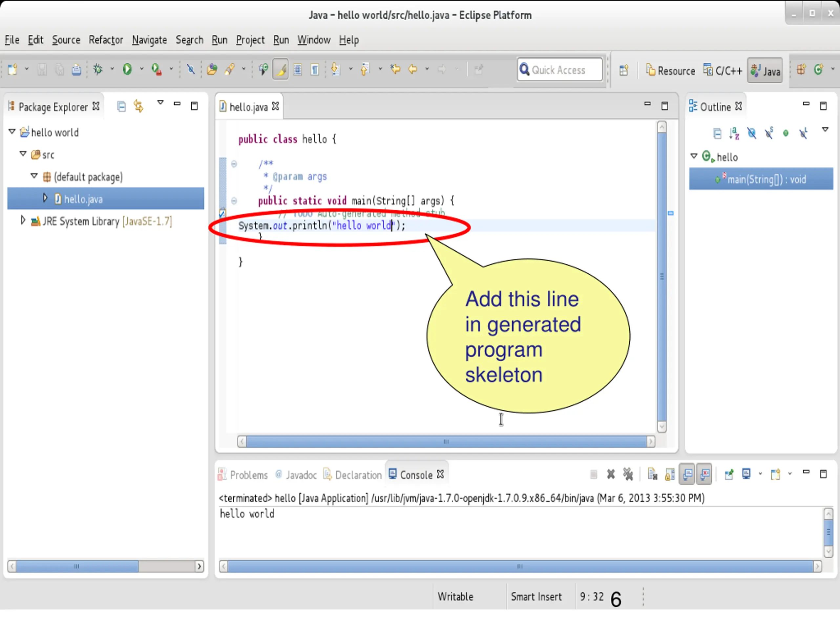Viewport: 840px width, 630px height.
Task: Switch to the C/C++ perspective
Action: [722, 71]
